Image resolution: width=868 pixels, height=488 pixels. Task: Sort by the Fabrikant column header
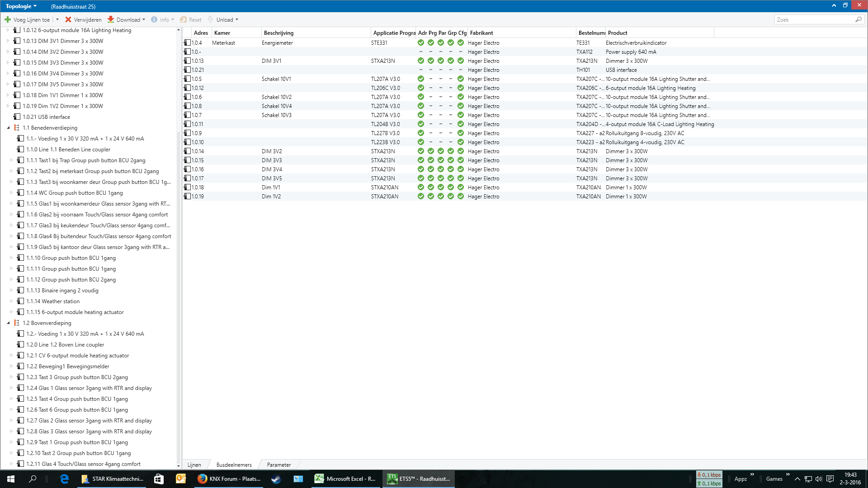[x=481, y=33]
